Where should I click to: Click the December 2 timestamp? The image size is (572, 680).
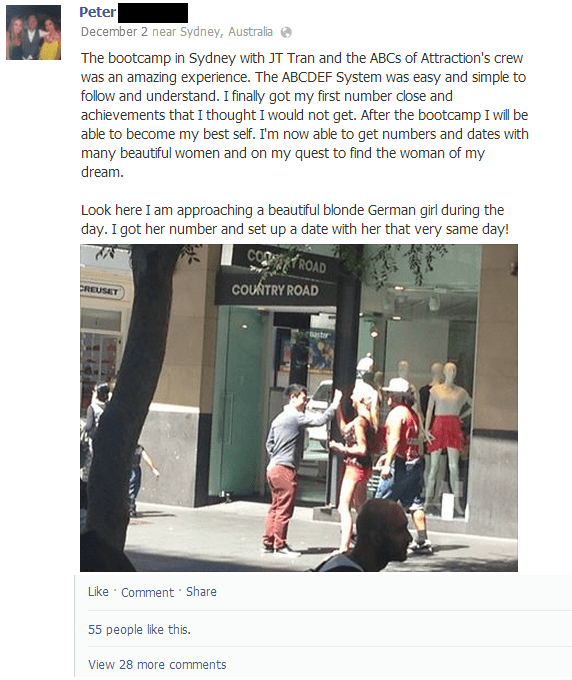pos(114,32)
